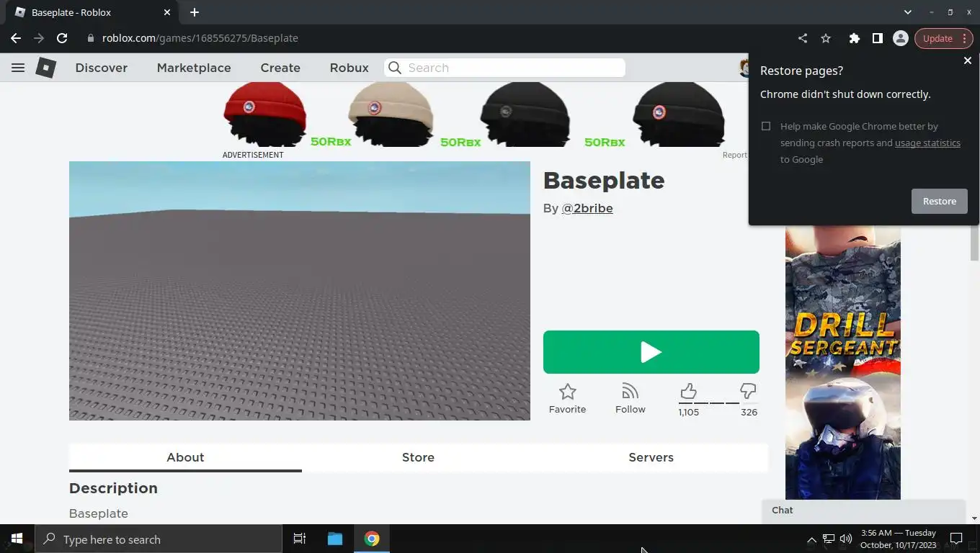Show hidden system tray icons
Viewport: 980px width, 553px height.
[x=811, y=539]
